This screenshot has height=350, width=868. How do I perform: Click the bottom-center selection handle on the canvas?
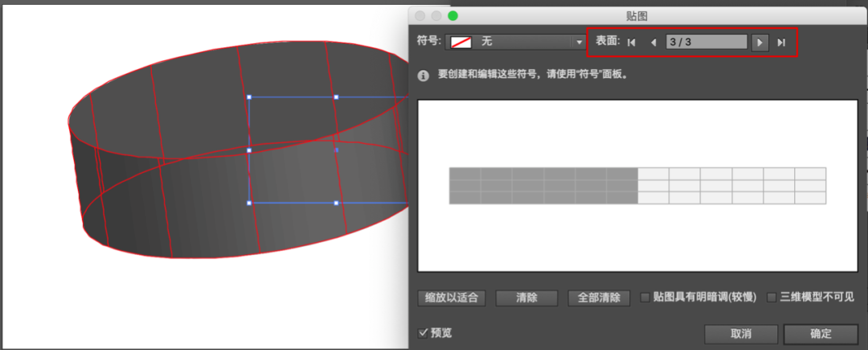point(336,203)
